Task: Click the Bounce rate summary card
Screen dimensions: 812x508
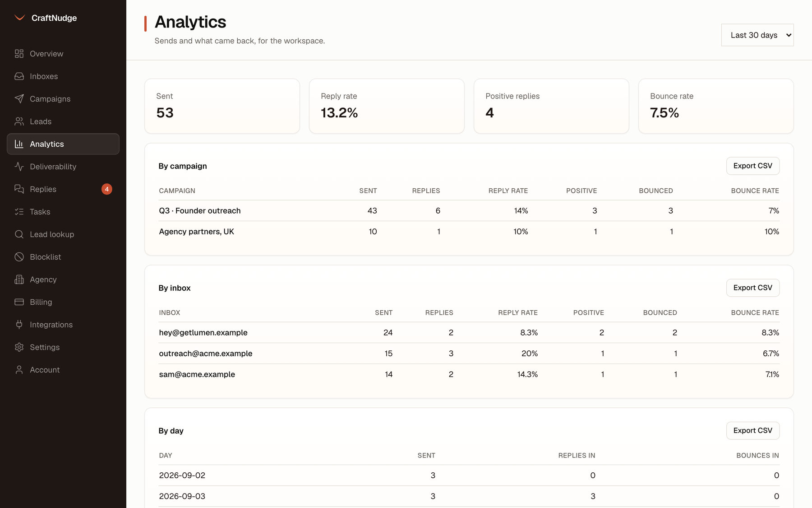Action: (x=716, y=106)
